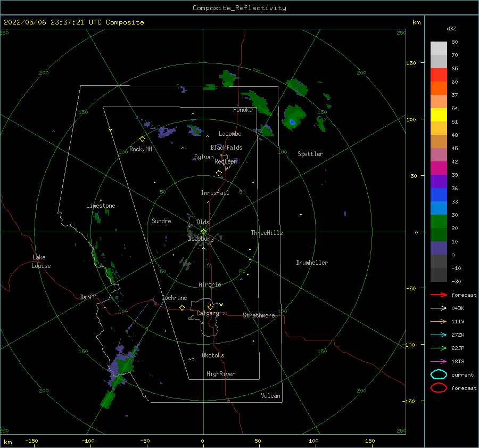Click the yellow diamond marker below Cochrane
This screenshot has width=479, height=448.
(x=183, y=307)
